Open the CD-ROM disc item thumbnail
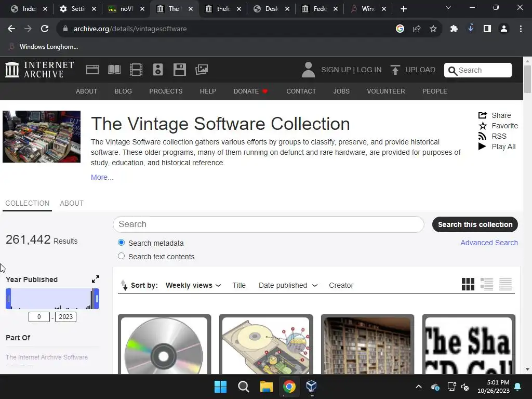Image resolution: width=532 pixels, height=399 pixels. 164,345
